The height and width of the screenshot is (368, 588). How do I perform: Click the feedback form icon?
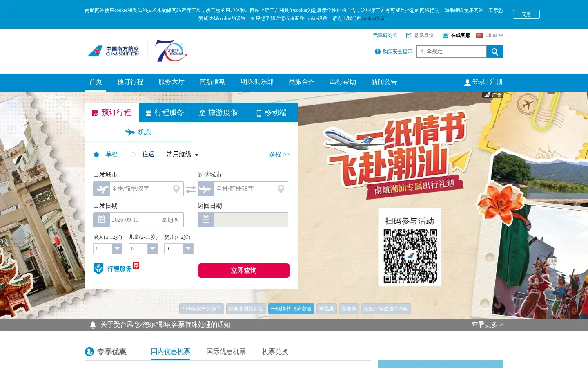[x=409, y=36]
